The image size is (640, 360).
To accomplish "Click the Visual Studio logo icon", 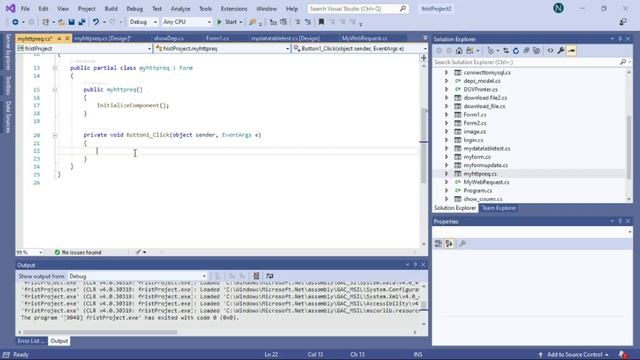I will (10, 8).
